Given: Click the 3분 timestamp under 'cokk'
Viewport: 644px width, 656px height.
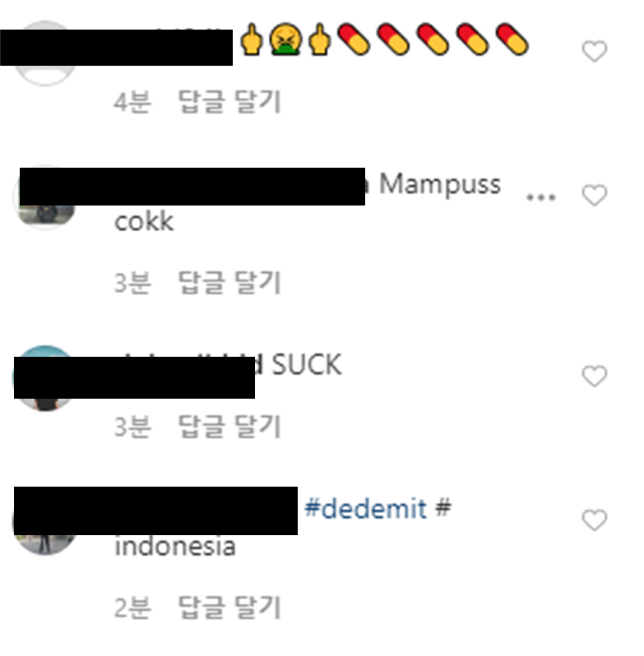Looking at the screenshot, I should tap(132, 283).
